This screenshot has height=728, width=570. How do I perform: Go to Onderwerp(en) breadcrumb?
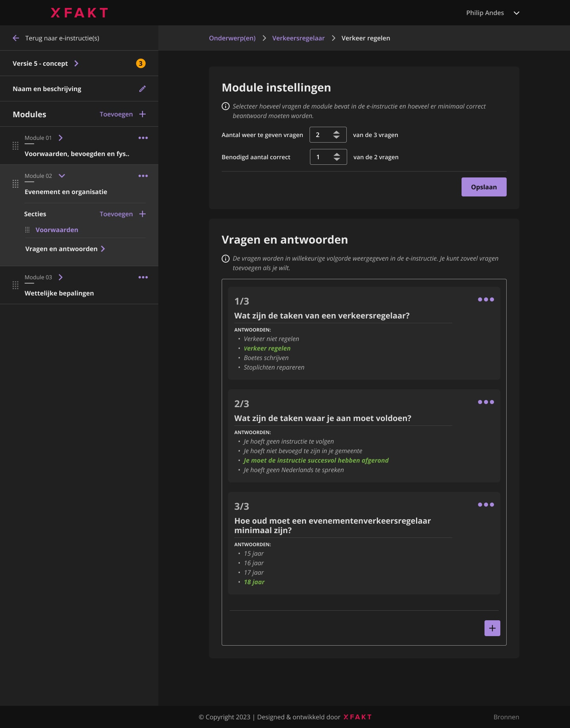click(x=232, y=38)
